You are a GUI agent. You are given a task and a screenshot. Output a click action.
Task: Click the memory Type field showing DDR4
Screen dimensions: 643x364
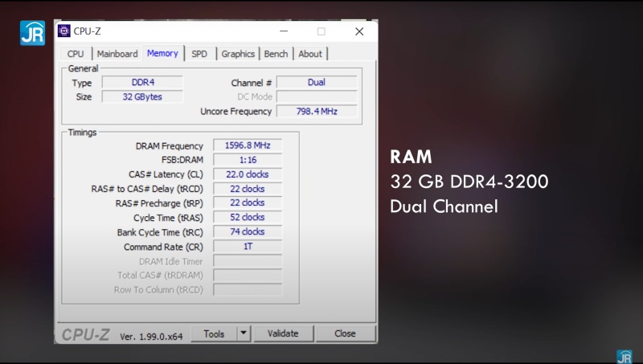tap(142, 83)
